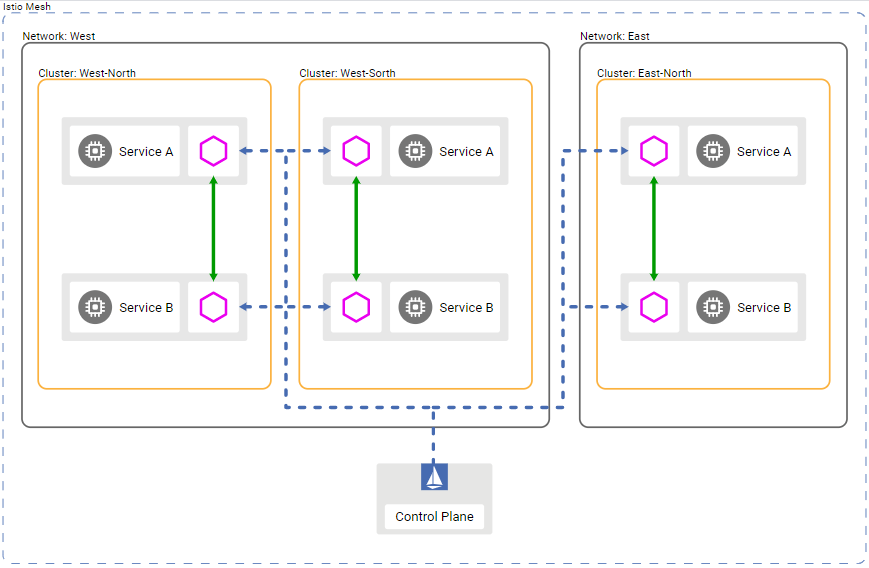
Task: Select the Service B chip icon in West-Sorth
Action: tap(415, 306)
